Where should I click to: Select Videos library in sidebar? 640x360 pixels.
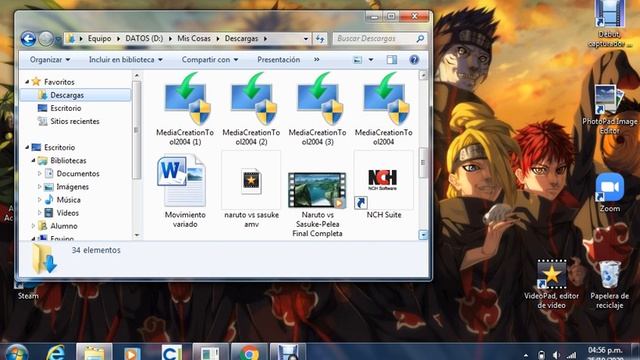click(67, 213)
